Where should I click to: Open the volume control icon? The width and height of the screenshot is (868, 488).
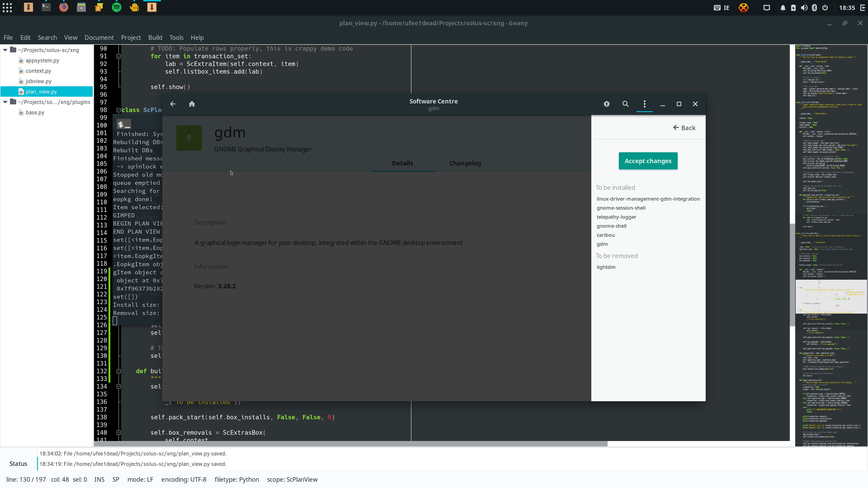point(804,8)
